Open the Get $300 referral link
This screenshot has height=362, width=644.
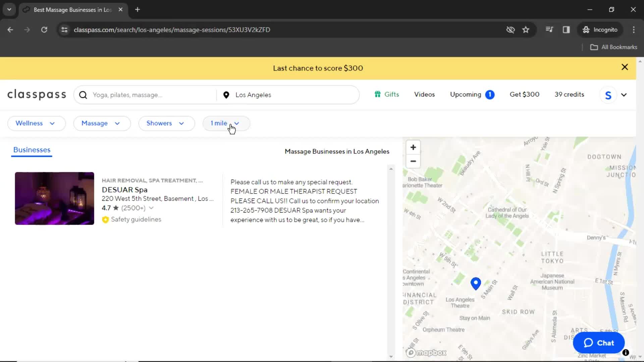click(x=525, y=95)
